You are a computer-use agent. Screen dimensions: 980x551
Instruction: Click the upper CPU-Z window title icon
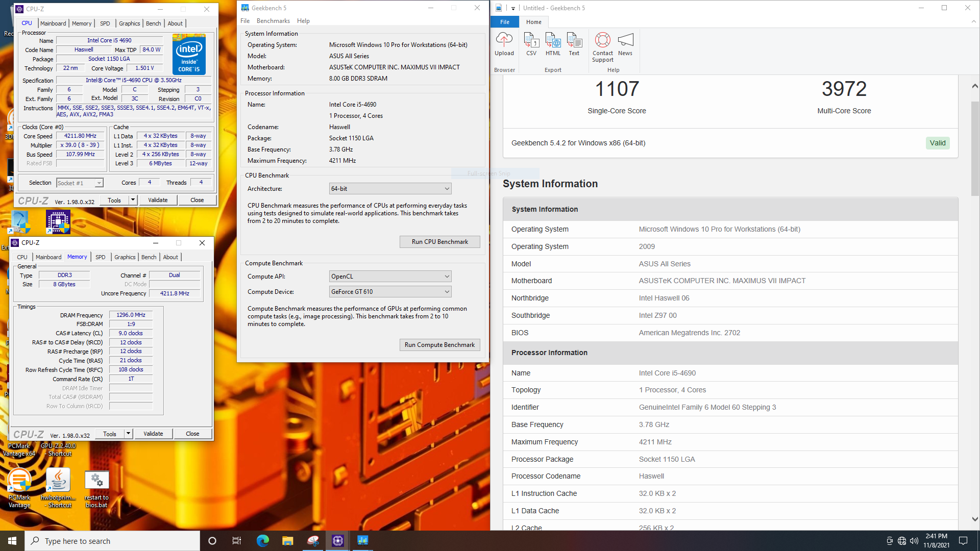point(19,9)
